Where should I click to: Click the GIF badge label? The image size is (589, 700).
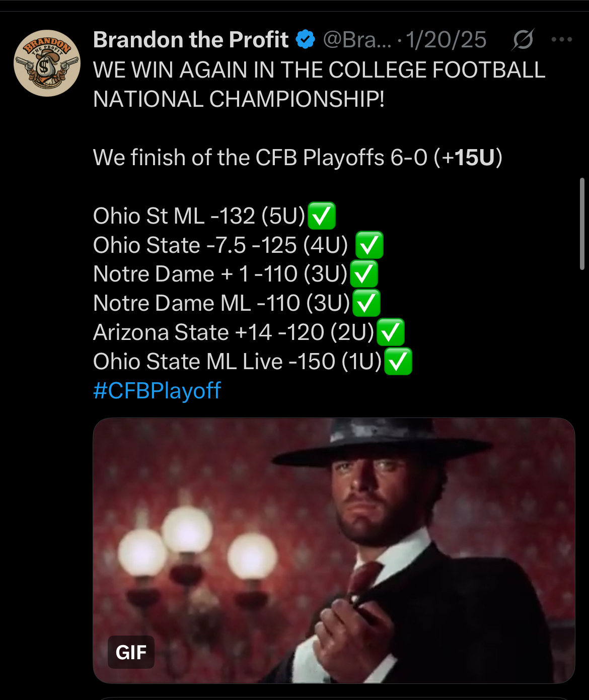point(131,653)
